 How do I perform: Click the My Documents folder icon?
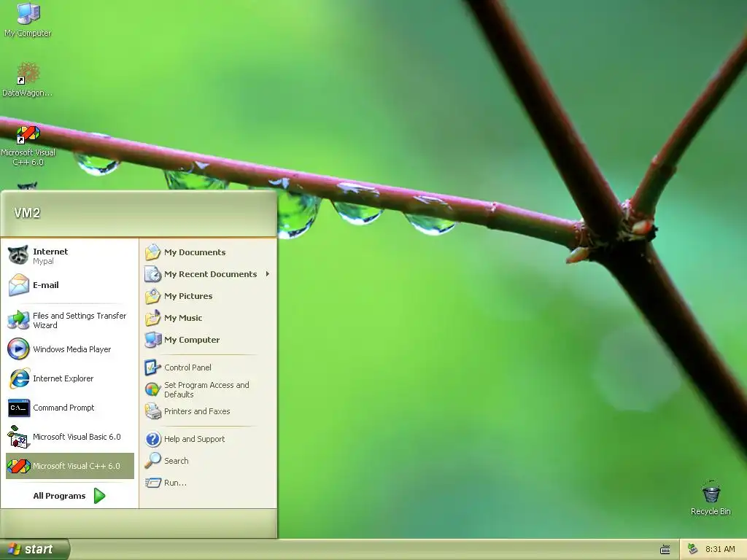point(153,252)
